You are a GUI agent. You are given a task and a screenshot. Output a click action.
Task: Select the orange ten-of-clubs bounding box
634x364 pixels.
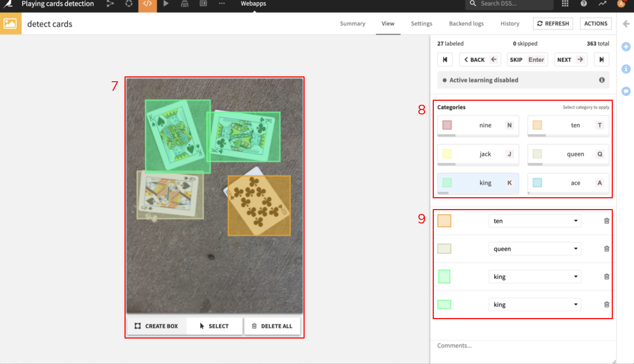coord(259,205)
